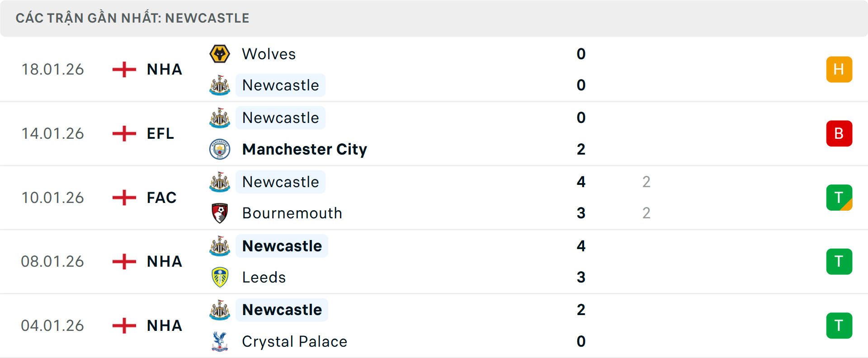
Task: Open the NHA competition tab
Action: click(x=164, y=69)
